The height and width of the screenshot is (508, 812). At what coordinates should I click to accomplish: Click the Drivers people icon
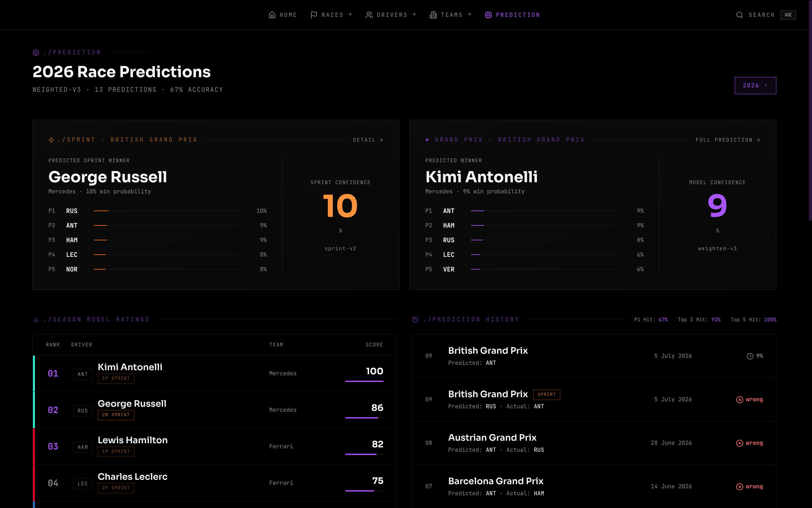tap(369, 15)
